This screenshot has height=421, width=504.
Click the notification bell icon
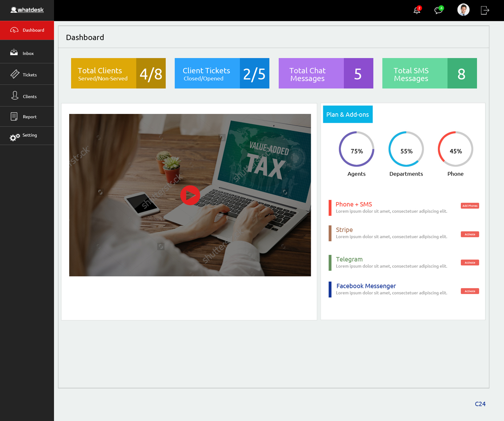(x=417, y=10)
